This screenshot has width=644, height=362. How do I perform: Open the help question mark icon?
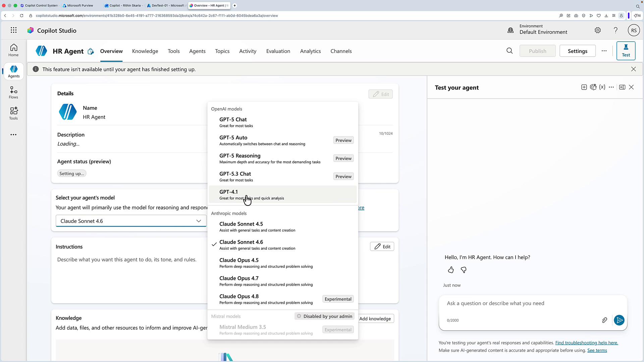615,30
